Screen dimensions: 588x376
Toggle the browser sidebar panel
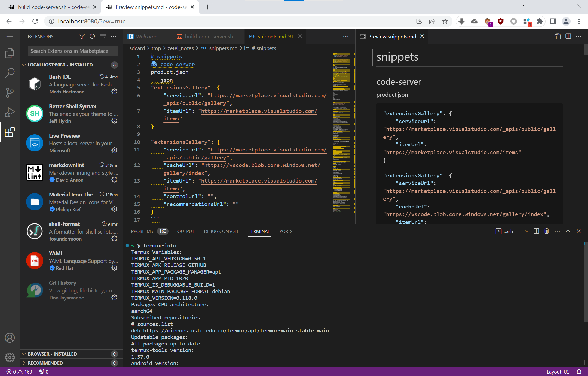(x=553, y=21)
